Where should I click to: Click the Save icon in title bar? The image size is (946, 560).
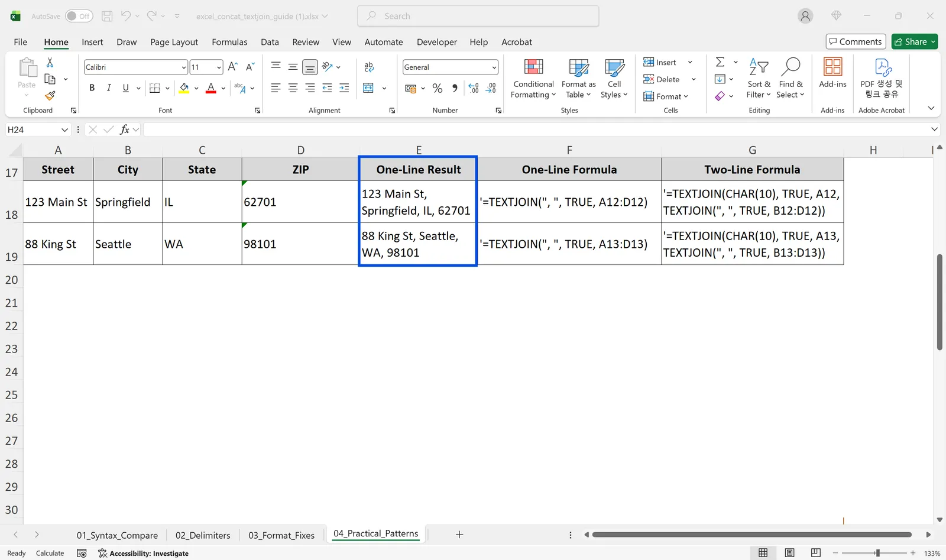[107, 16]
